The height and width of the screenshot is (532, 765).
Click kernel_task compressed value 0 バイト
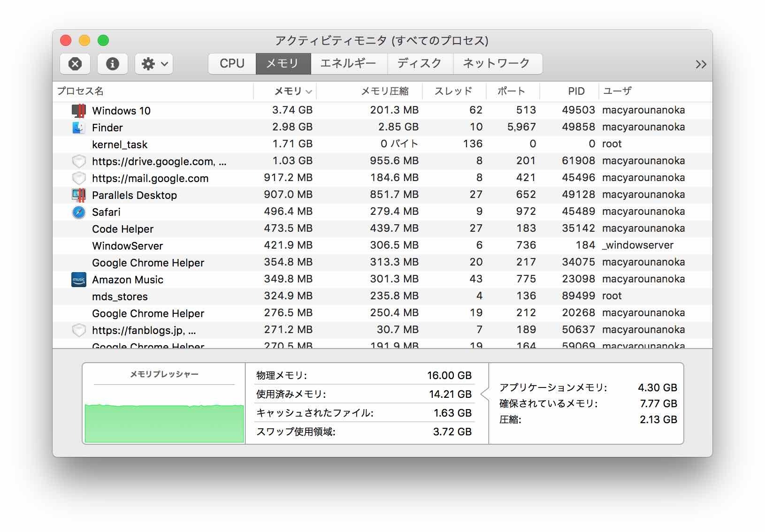pos(399,144)
